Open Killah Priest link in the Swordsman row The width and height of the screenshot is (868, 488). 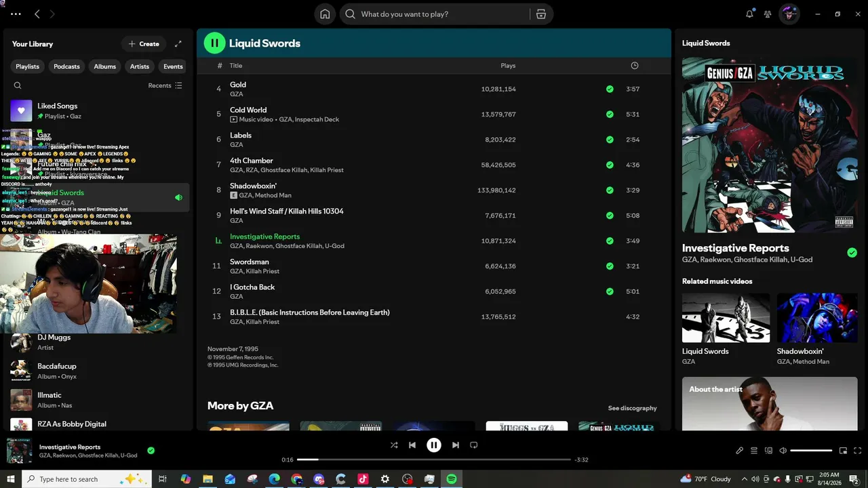pyautogui.click(x=262, y=271)
